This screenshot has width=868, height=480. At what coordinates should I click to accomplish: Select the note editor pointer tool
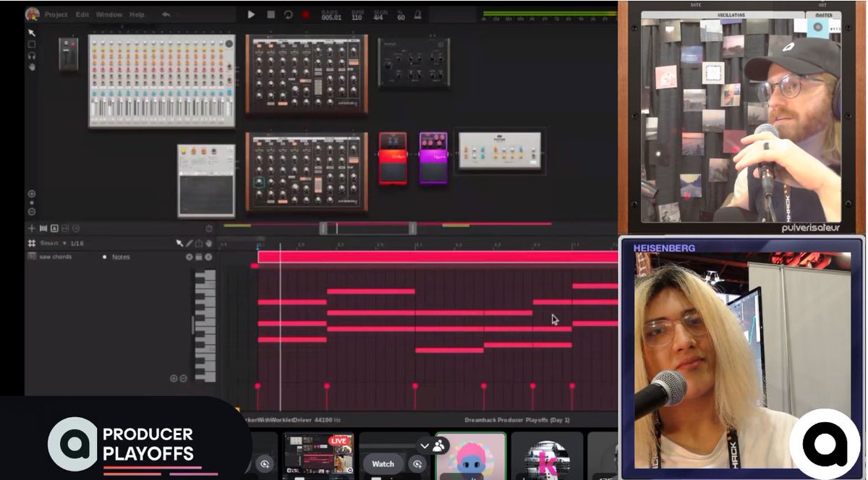pyautogui.click(x=180, y=244)
